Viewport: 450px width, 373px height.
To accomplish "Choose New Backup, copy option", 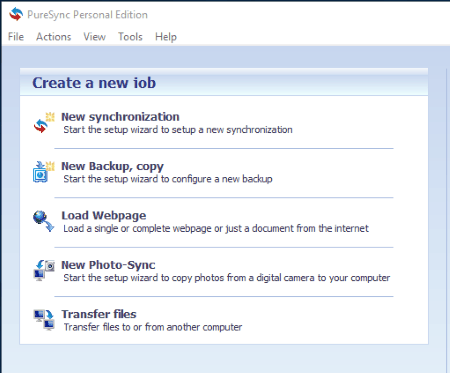I will point(112,166).
